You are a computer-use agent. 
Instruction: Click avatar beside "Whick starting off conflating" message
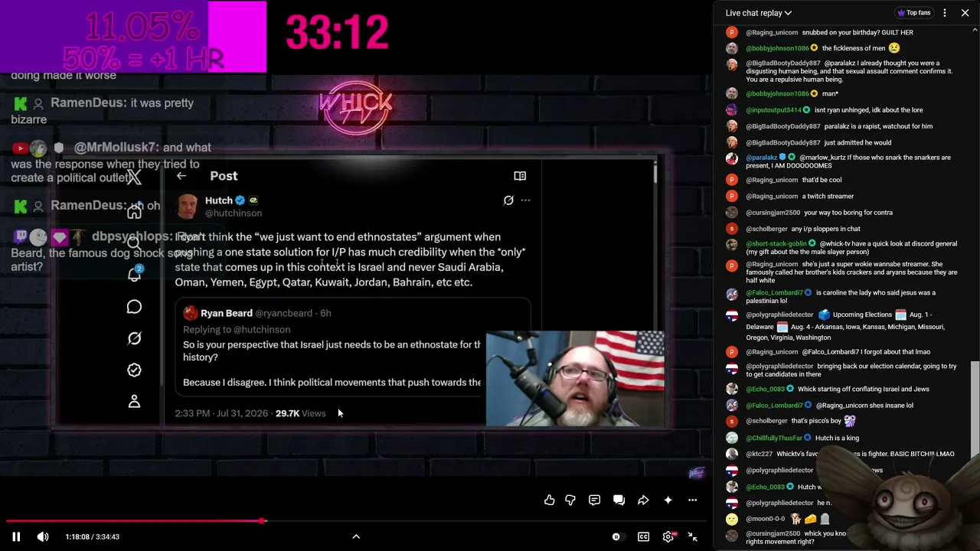click(732, 390)
